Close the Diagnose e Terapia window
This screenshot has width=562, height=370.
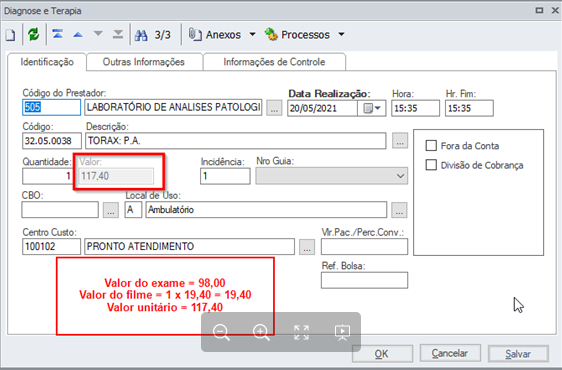[555, 10]
